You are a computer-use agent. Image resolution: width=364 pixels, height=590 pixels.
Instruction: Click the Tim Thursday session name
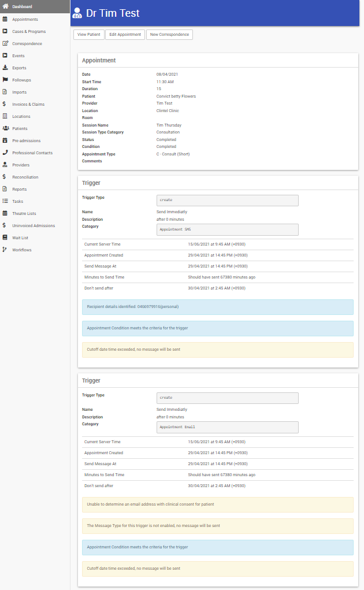click(169, 125)
